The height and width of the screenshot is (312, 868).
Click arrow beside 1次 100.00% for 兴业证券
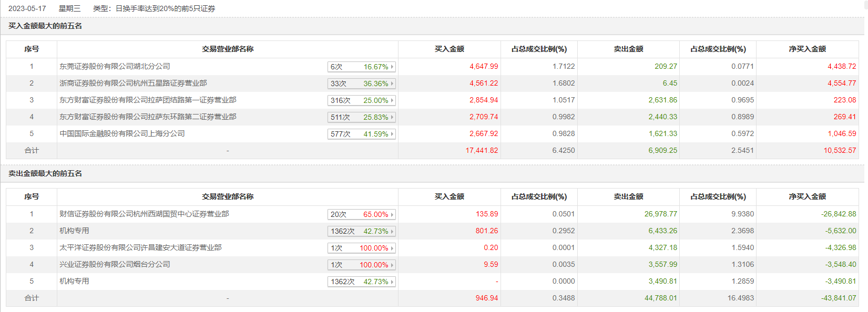point(392,265)
